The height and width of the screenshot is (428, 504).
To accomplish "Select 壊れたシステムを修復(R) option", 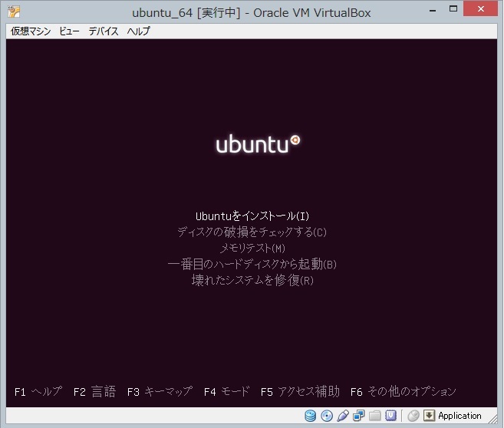I will tap(252, 280).
